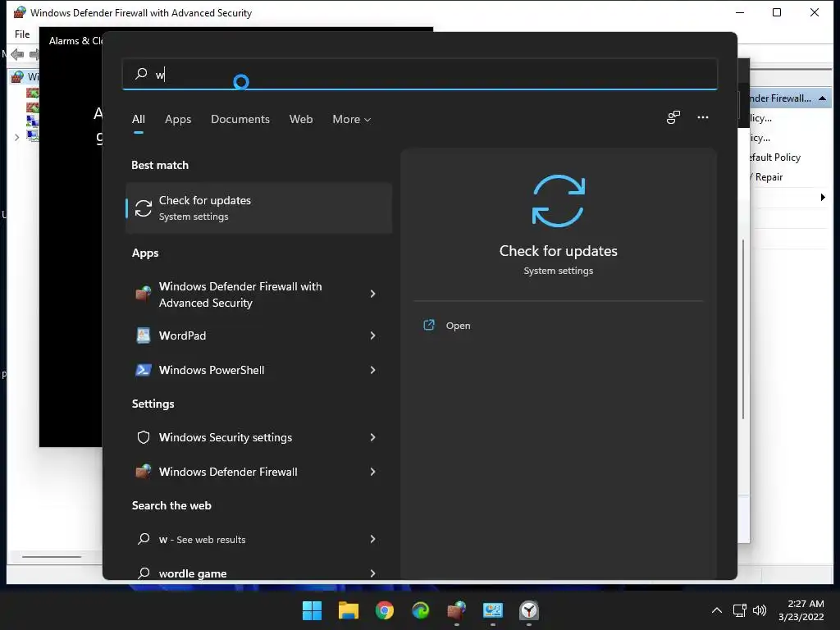Open search feedback/people icon beside options

point(673,117)
